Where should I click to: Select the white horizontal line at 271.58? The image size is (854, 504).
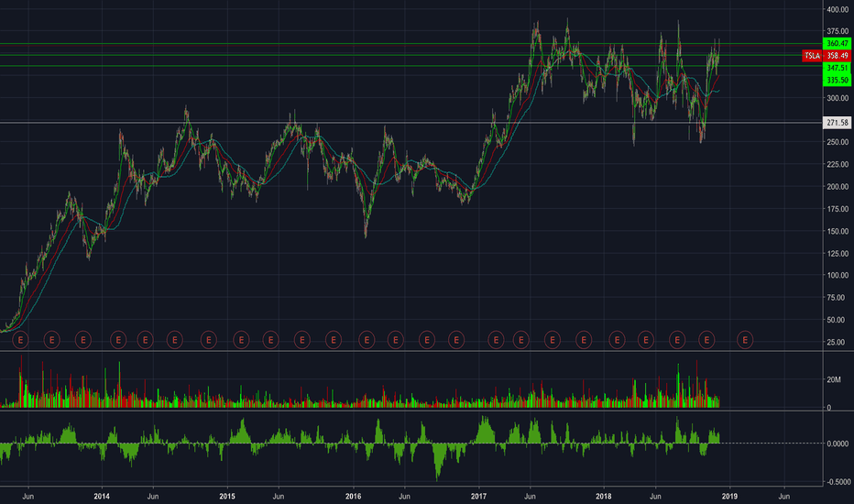(x=411, y=123)
